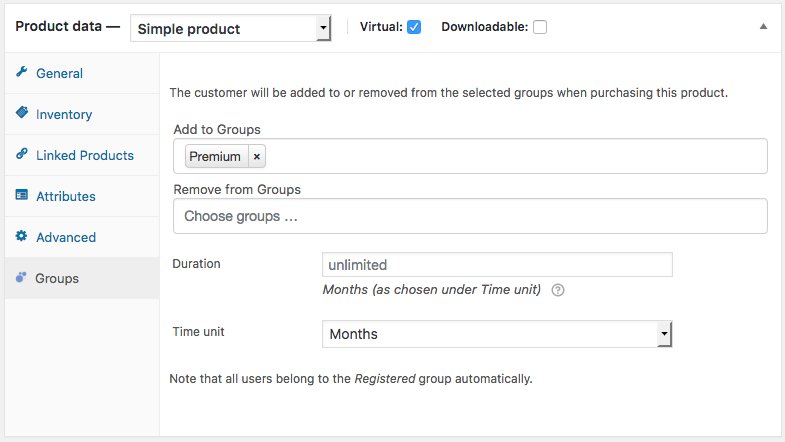Click the Remove from Groups chooser field
785x442 pixels.
pyautogui.click(x=470, y=216)
